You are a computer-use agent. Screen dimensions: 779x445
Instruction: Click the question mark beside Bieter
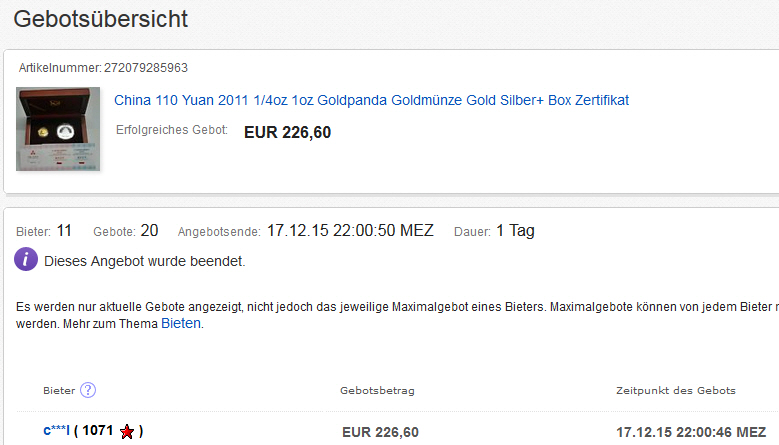click(x=88, y=390)
